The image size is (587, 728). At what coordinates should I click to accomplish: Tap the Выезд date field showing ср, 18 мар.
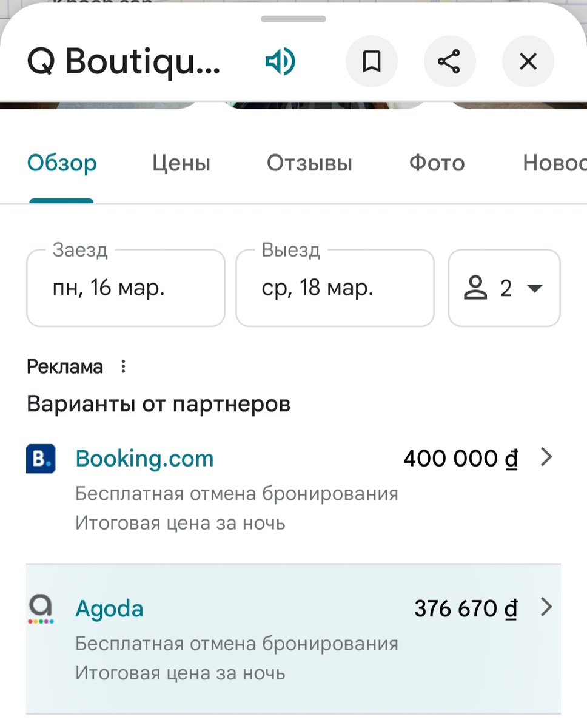(x=335, y=288)
